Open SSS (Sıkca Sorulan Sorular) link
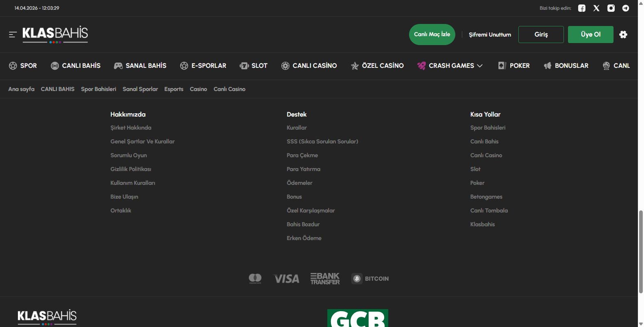This screenshot has height=327, width=644. point(322,141)
